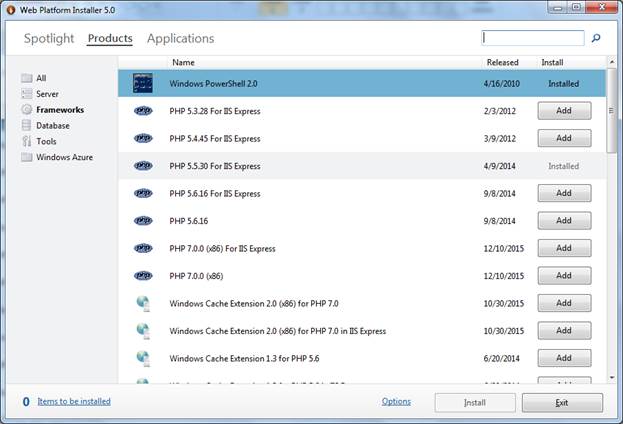The image size is (623, 424).
Task: Click the Web Platform Installer title bar icon
Action: click(11, 10)
